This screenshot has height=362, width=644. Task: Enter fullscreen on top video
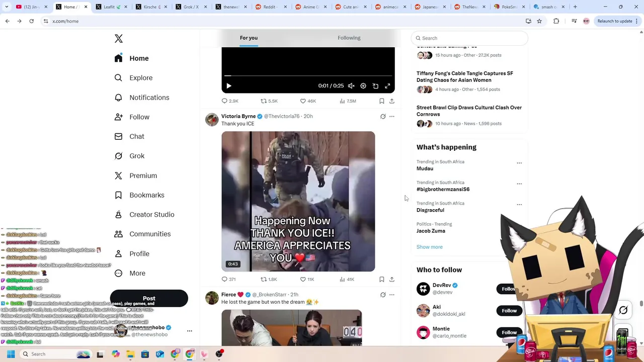[387, 86]
